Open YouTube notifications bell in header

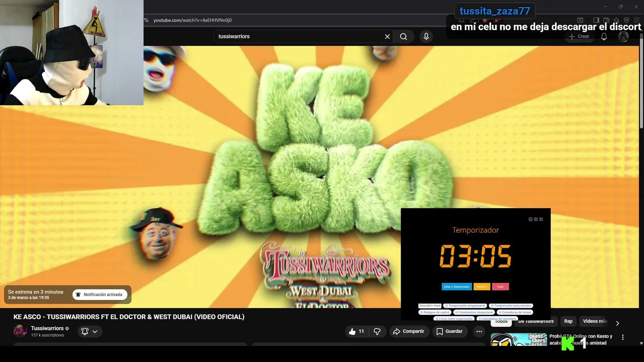[604, 36]
